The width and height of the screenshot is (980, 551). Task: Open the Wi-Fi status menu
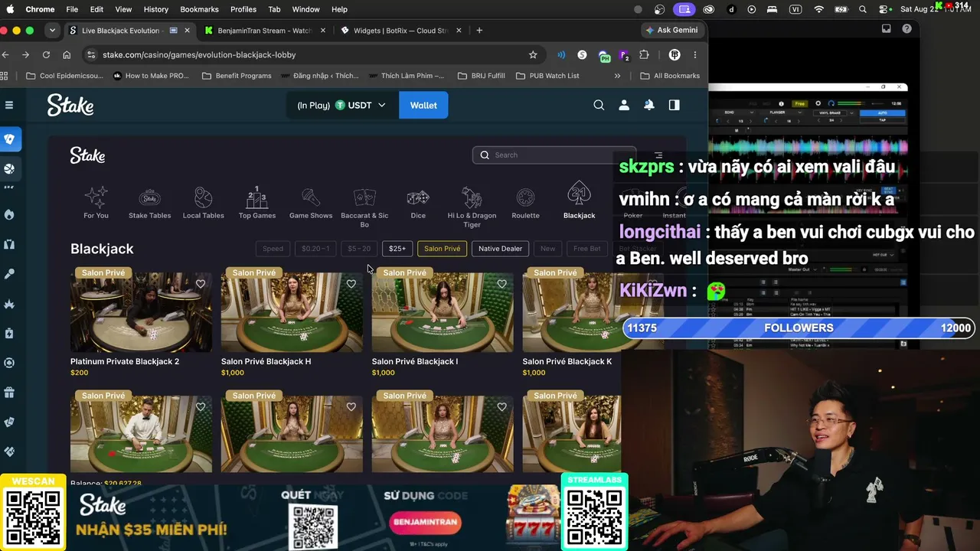pos(819,9)
